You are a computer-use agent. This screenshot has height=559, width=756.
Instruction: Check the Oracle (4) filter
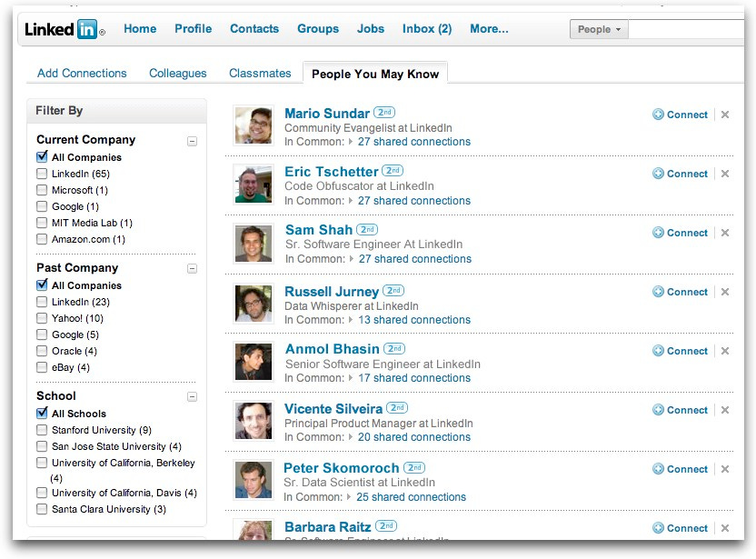42,351
